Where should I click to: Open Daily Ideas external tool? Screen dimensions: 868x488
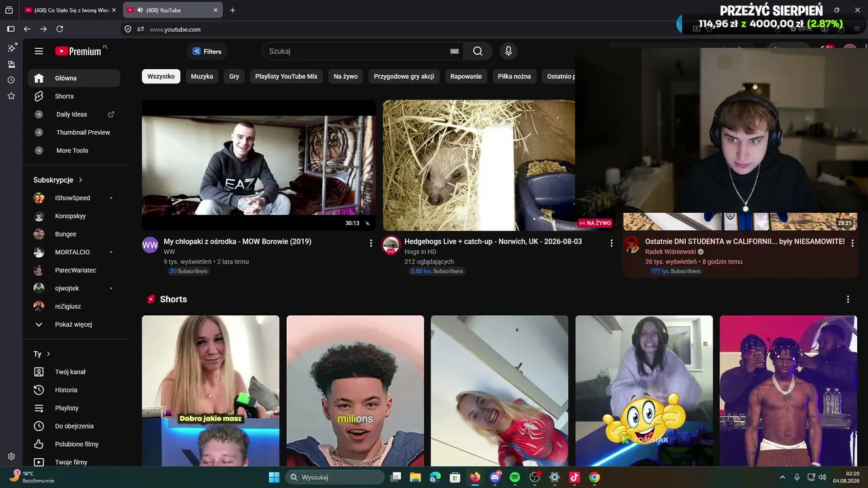click(74, 115)
